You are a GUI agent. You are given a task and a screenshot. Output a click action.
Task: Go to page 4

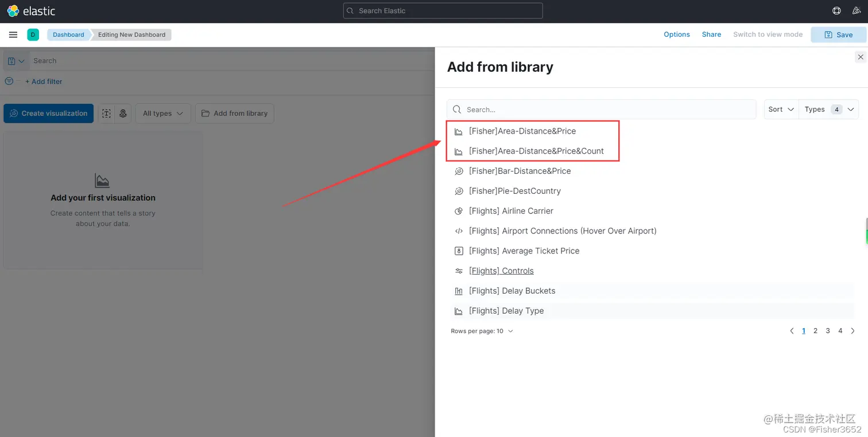(x=840, y=331)
